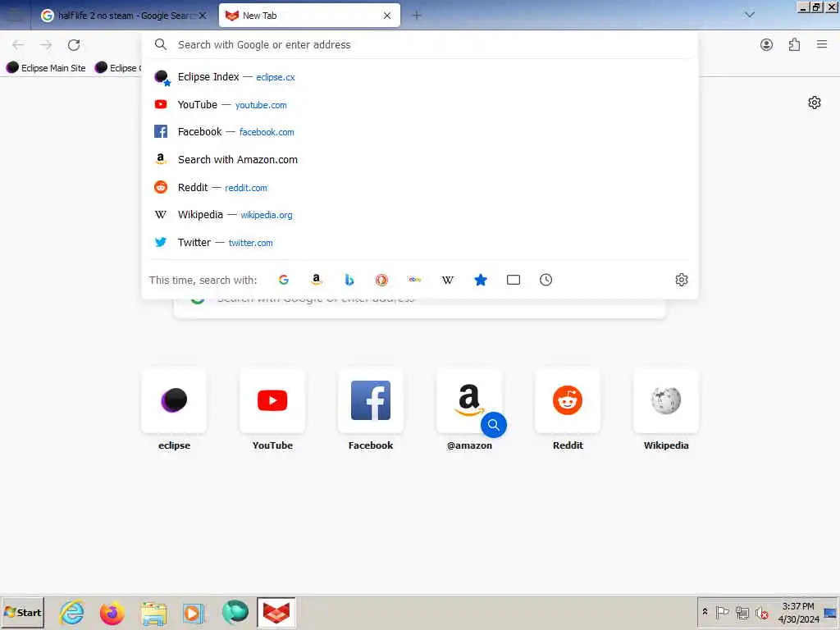
Task: Click the Action Center flag icon
Action: click(x=722, y=612)
